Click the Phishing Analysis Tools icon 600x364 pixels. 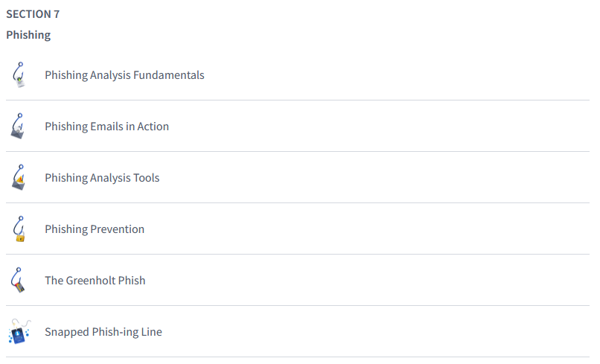click(19, 178)
